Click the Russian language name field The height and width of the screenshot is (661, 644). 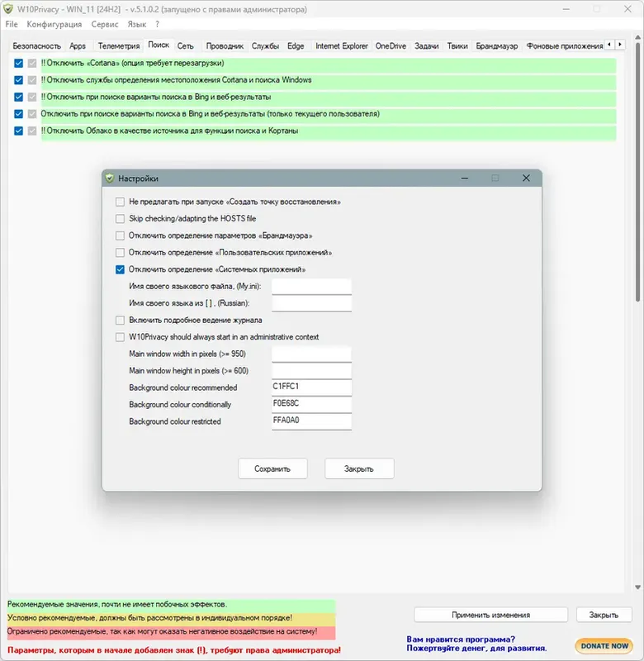312,303
